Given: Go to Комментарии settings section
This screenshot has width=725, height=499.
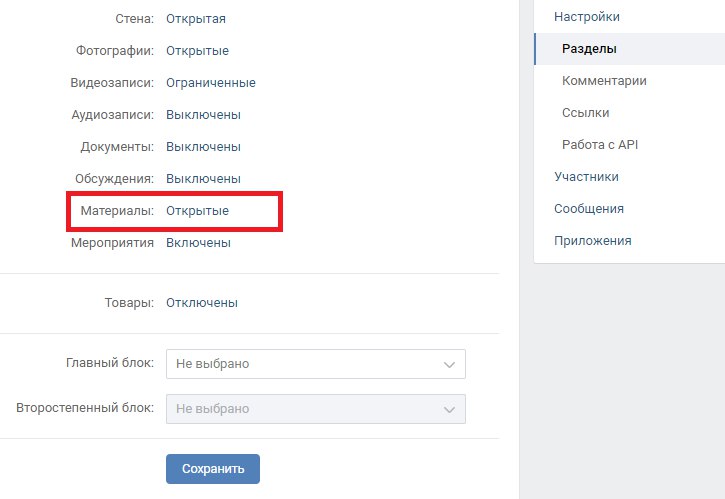Looking at the screenshot, I should (x=604, y=80).
